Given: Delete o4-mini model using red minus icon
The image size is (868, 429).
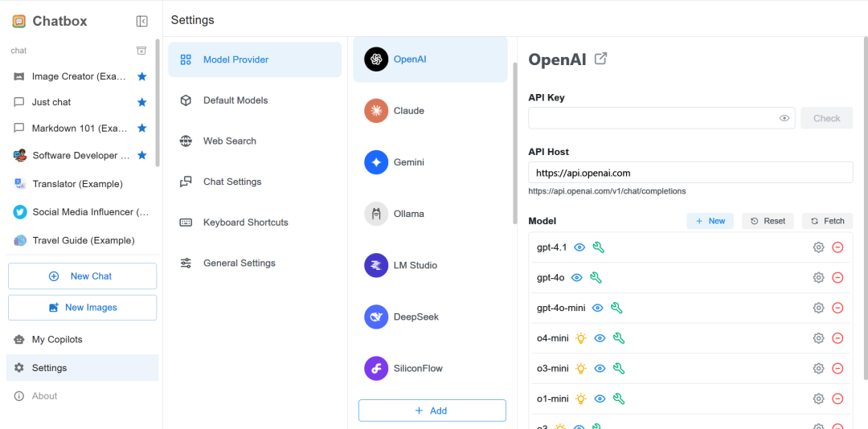Looking at the screenshot, I should (x=837, y=338).
